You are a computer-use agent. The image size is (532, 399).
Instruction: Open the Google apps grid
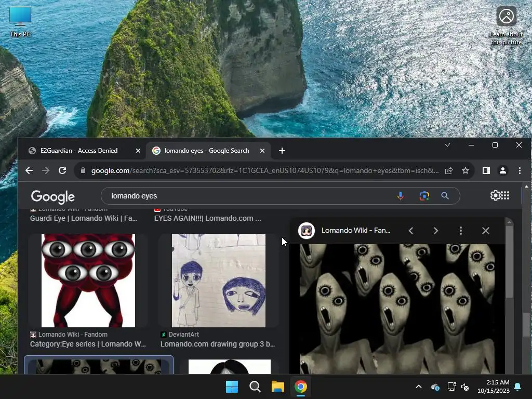(505, 195)
